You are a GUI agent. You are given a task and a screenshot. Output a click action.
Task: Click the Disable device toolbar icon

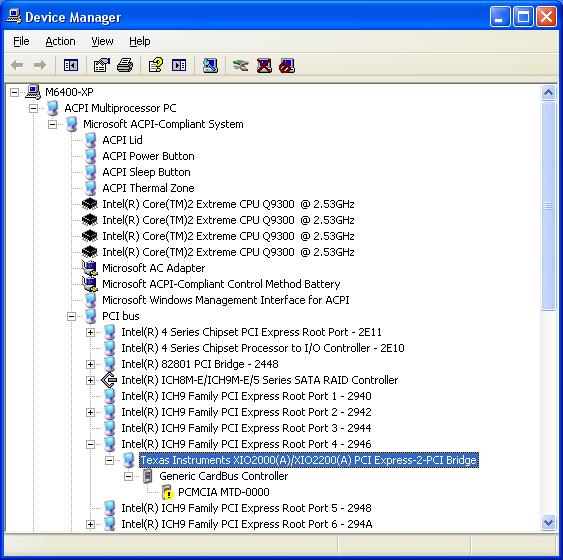[287, 65]
